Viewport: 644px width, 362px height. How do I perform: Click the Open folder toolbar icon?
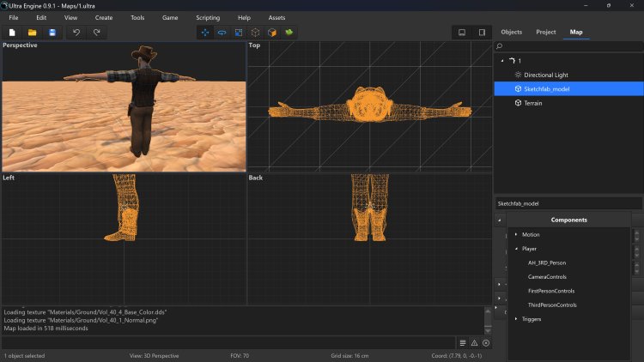coord(33,33)
